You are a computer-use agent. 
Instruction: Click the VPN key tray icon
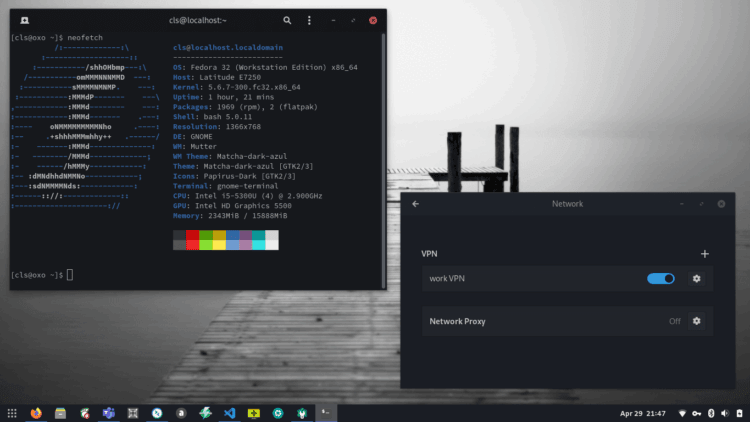click(x=697, y=412)
